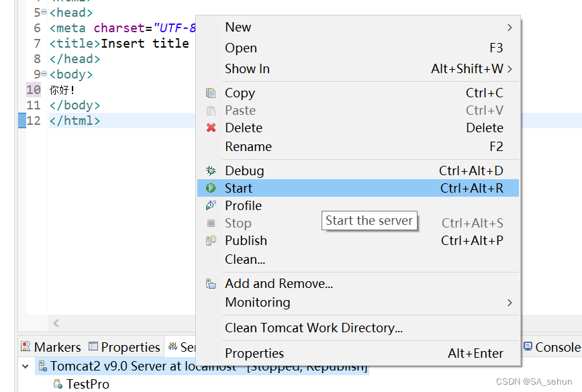
Task: Click the Debug bug icon
Action: pyautogui.click(x=211, y=171)
